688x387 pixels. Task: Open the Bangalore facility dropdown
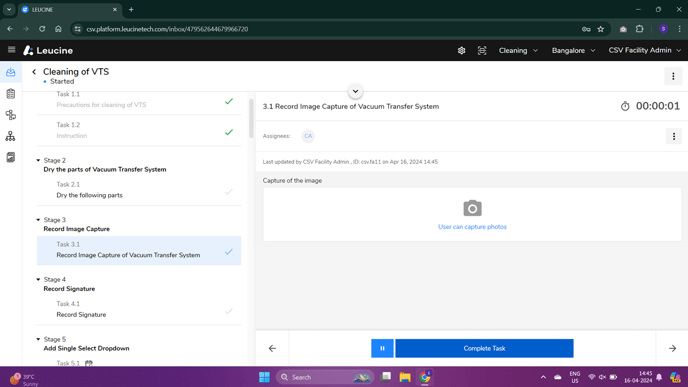point(573,50)
